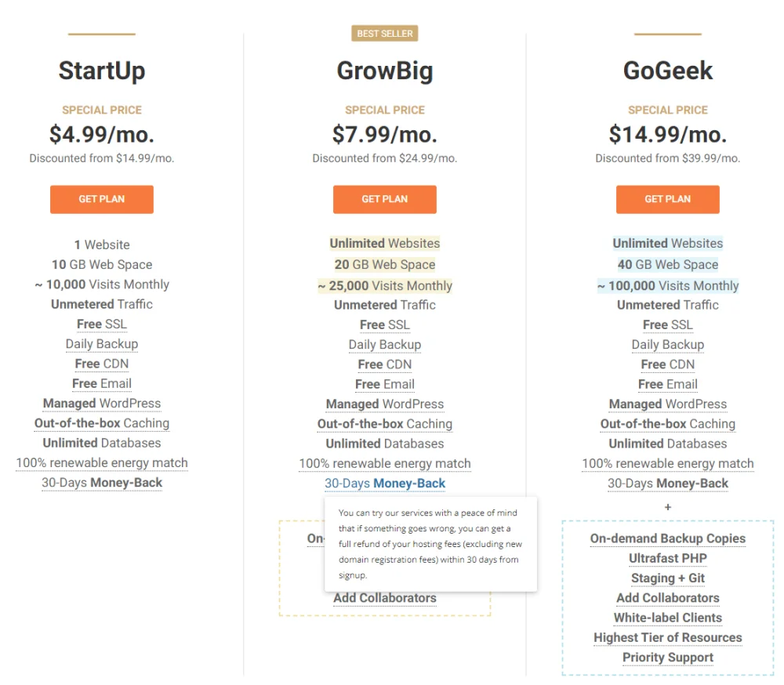Click GoGeek's 30-Days Money-Back feature

tap(668, 484)
